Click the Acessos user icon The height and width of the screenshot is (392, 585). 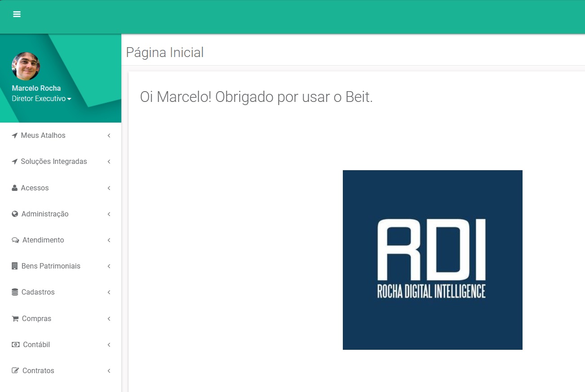(14, 188)
